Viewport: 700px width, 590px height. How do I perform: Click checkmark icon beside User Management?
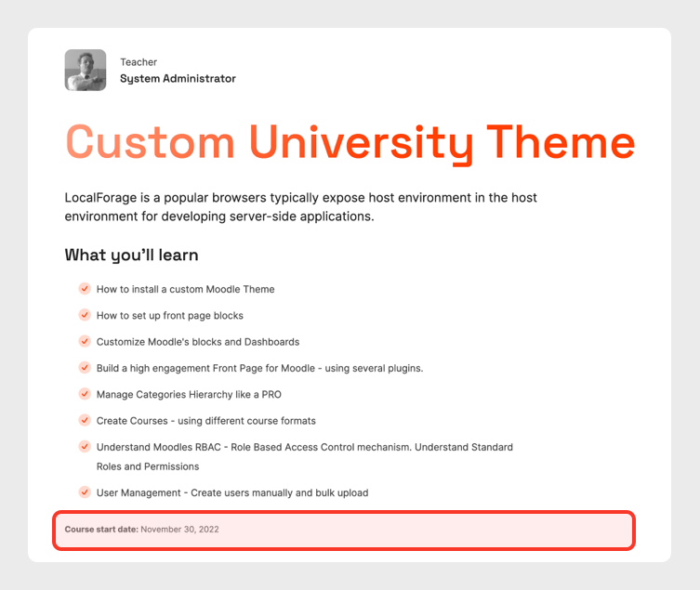tap(85, 492)
